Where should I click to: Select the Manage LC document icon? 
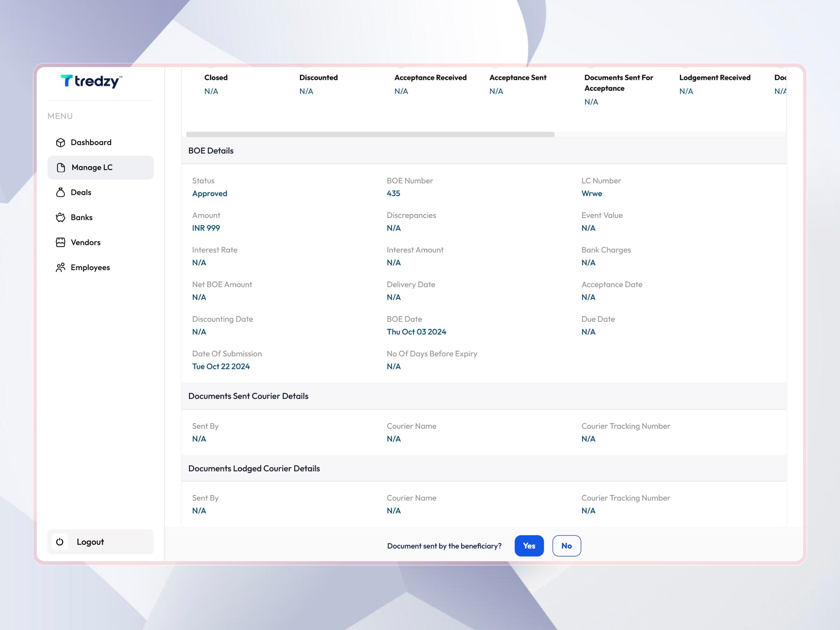61,167
